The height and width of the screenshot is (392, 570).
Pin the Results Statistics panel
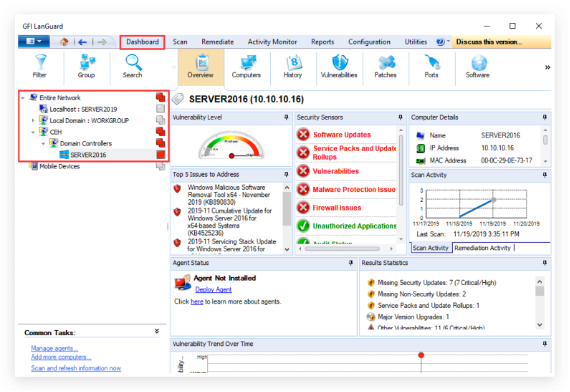[x=545, y=263]
